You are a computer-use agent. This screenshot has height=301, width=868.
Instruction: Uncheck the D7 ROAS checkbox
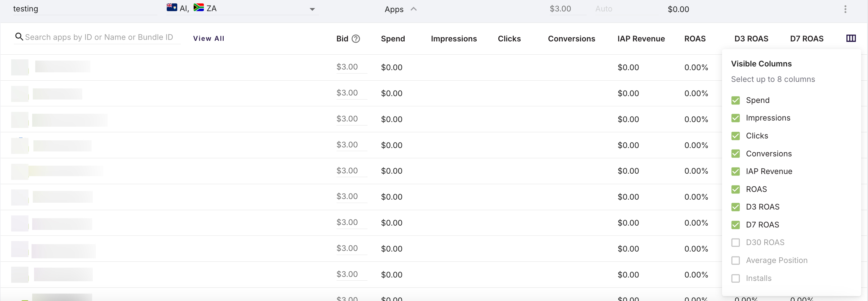(x=735, y=225)
